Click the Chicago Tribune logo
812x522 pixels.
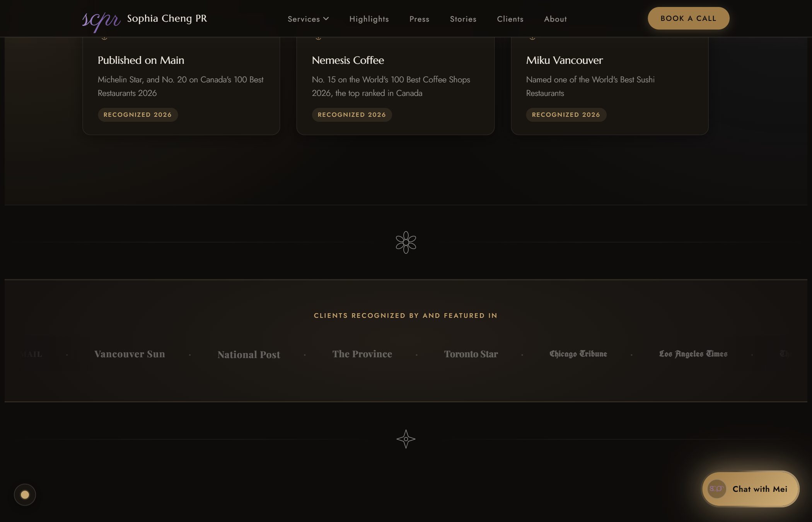pos(578,354)
